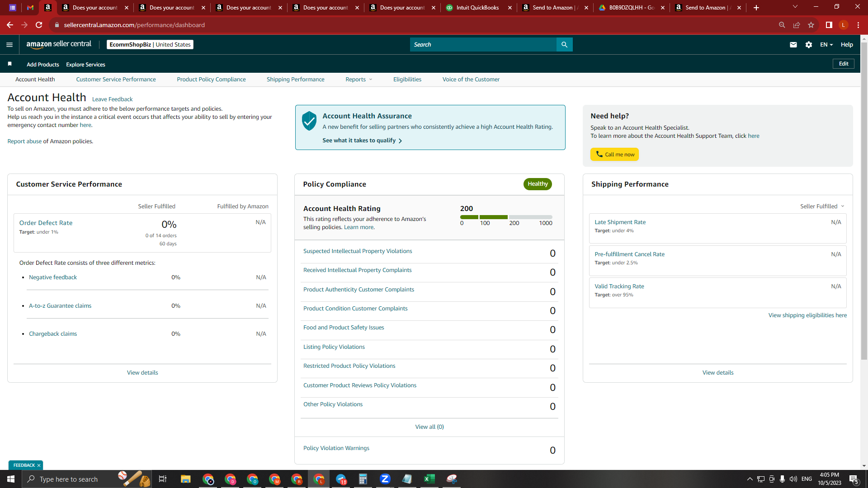This screenshot has width=868, height=488.
Task: Open Policy Violation Warnings link
Action: (336, 448)
